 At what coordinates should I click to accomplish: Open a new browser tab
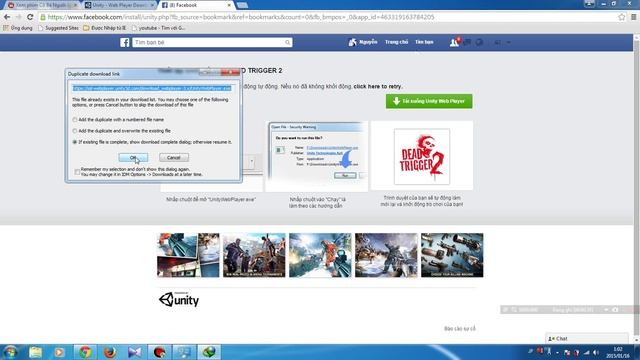(x=242, y=5)
